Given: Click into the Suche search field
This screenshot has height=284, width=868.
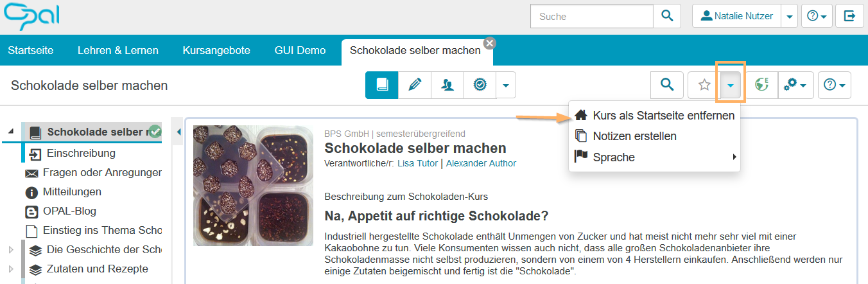Looking at the screenshot, I should tap(591, 16).
